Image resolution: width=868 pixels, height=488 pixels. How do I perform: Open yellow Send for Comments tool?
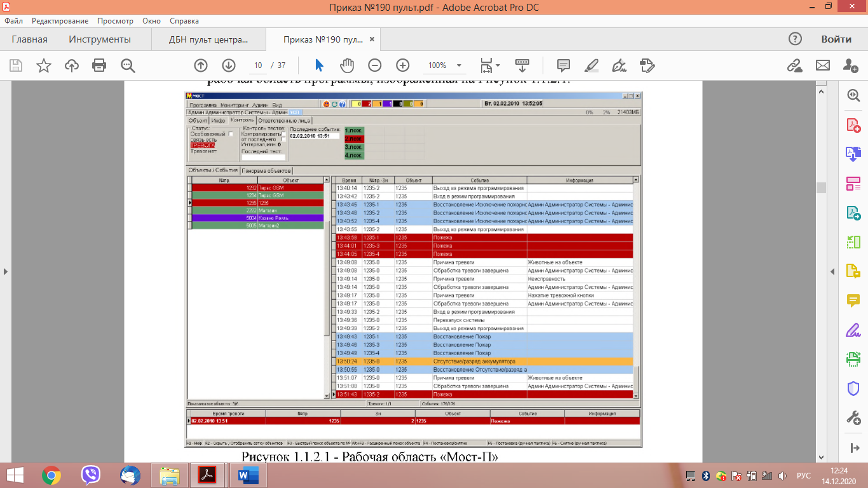tap(853, 271)
